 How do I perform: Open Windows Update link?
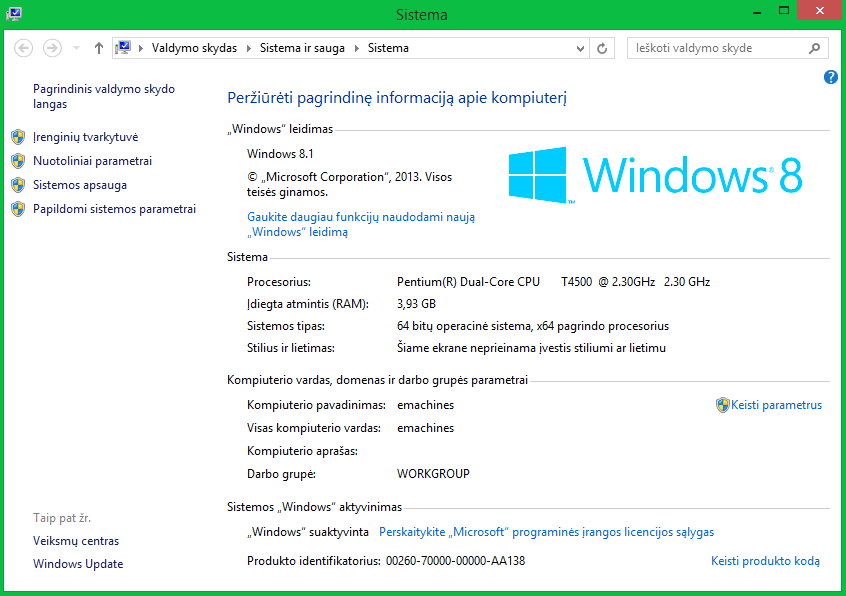tap(78, 564)
